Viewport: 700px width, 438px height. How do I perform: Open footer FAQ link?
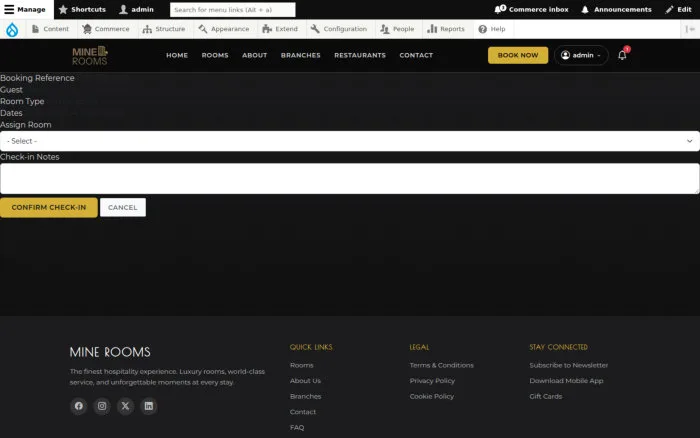(297, 428)
